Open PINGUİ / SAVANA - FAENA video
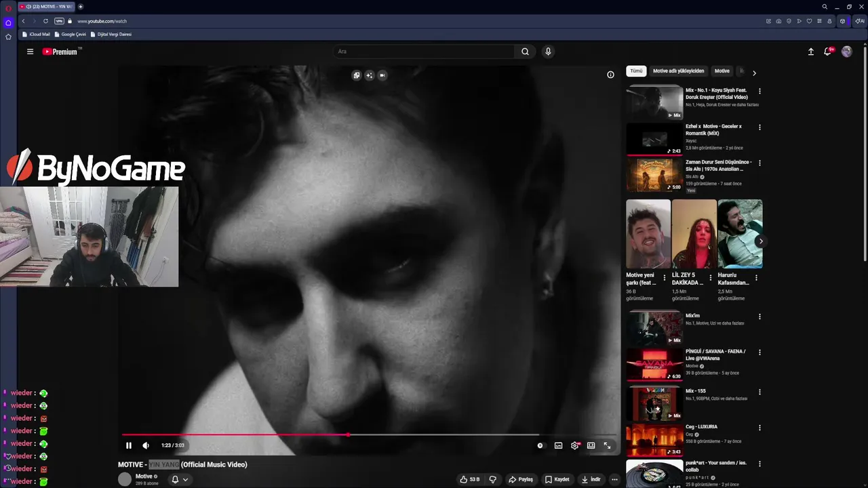 pos(654,364)
